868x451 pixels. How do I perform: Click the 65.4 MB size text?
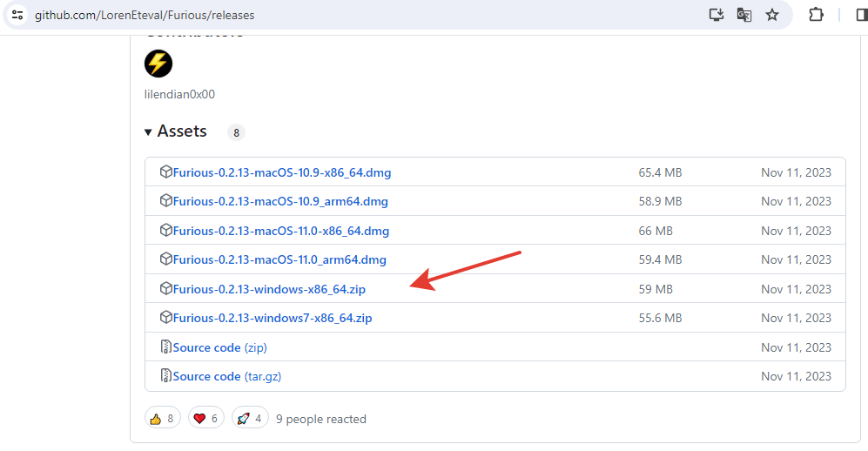[x=660, y=172]
